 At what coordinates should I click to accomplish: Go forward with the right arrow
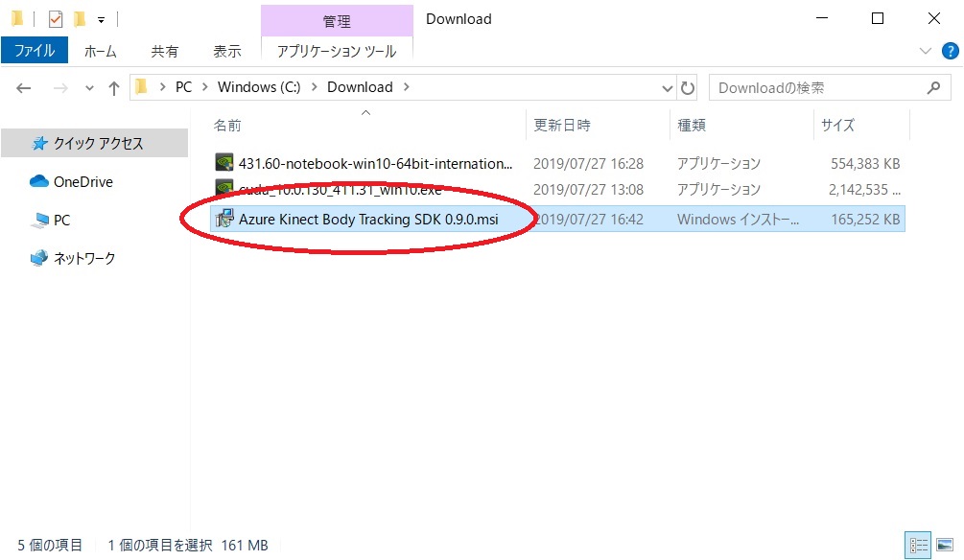(x=60, y=88)
